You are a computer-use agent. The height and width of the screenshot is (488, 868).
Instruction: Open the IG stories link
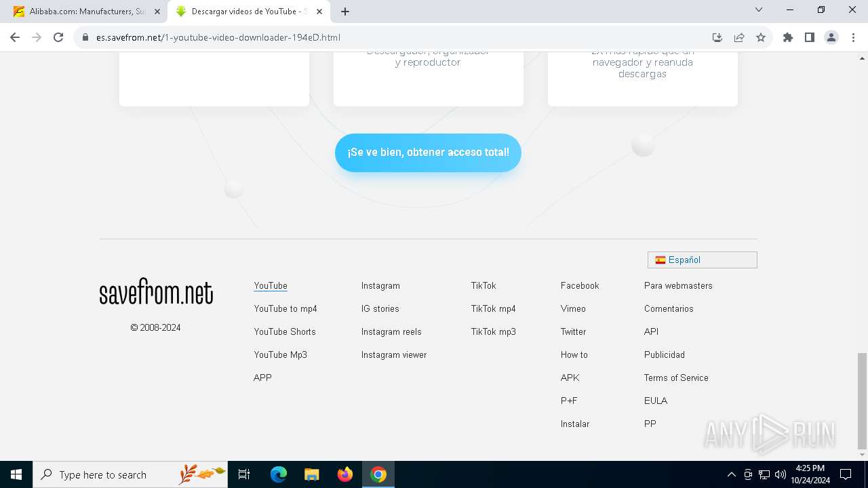point(380,309)
